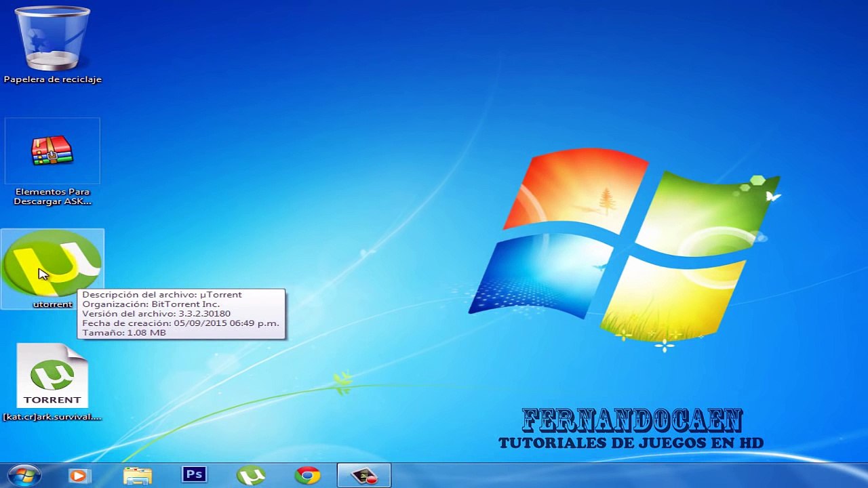Click the 'utorrent' label under the icon
868x488 pixels.
(52, 304)
